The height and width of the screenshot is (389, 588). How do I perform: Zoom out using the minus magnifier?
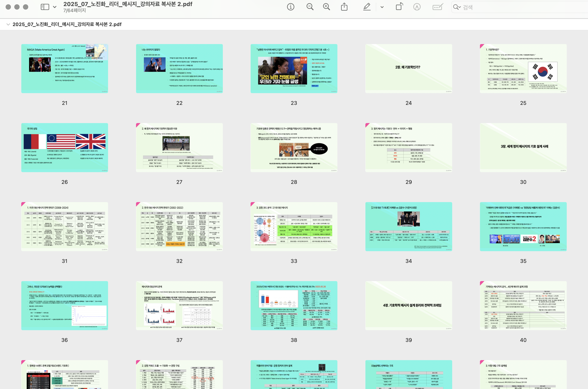310,7
